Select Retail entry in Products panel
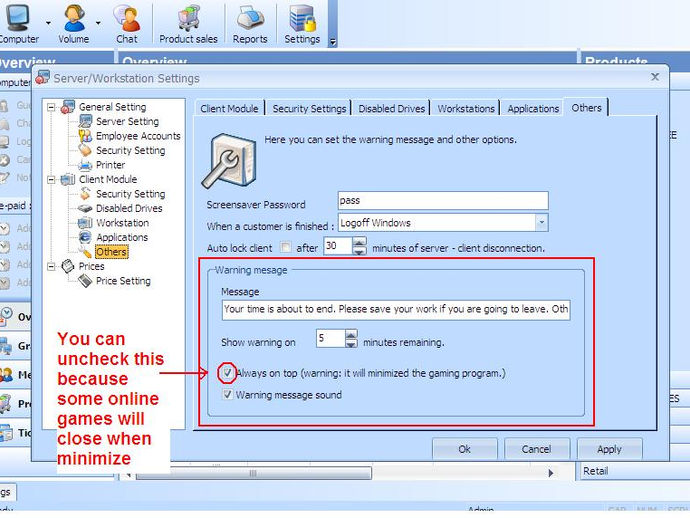This screenshot has height=518, width=690. click(x=595, y=471)
